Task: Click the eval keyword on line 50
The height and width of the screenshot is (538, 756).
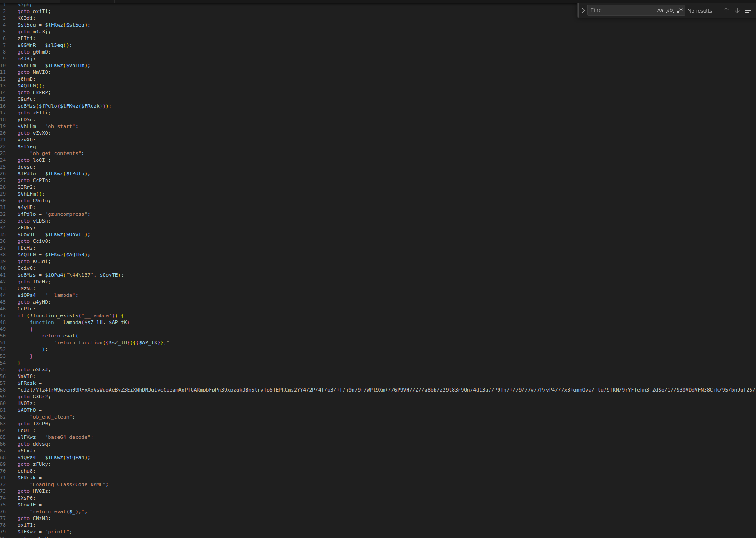Action: coord(70,336)
